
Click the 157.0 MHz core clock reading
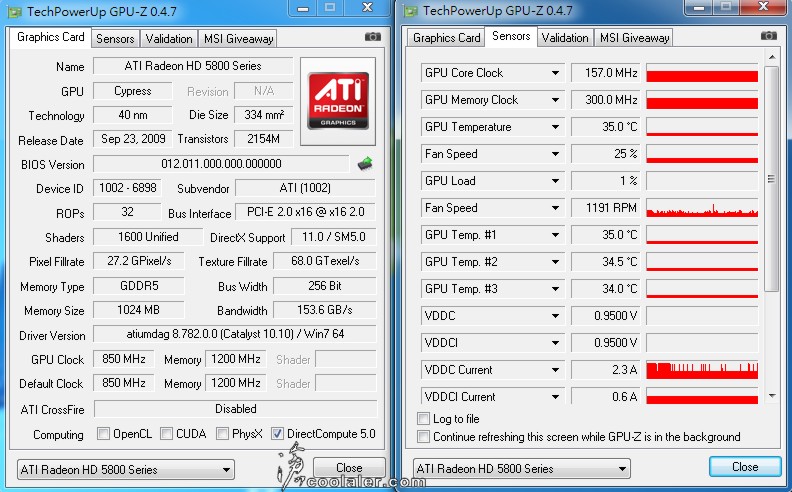[x=606, y=73]
